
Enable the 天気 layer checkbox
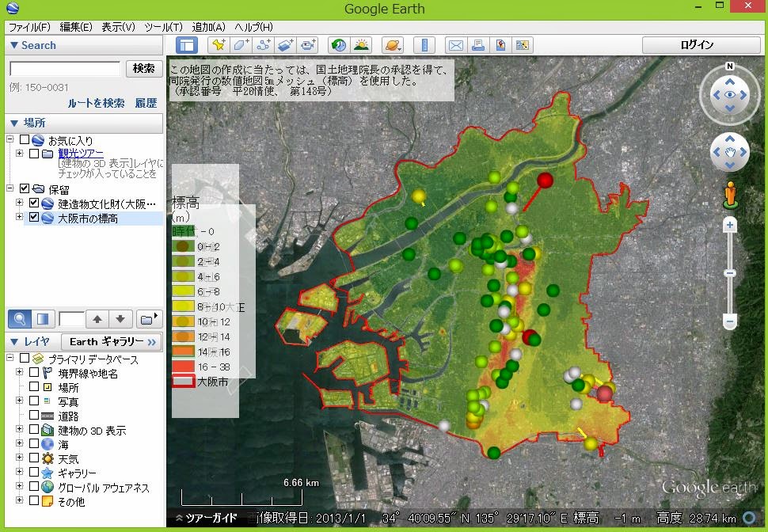[34, 458]
